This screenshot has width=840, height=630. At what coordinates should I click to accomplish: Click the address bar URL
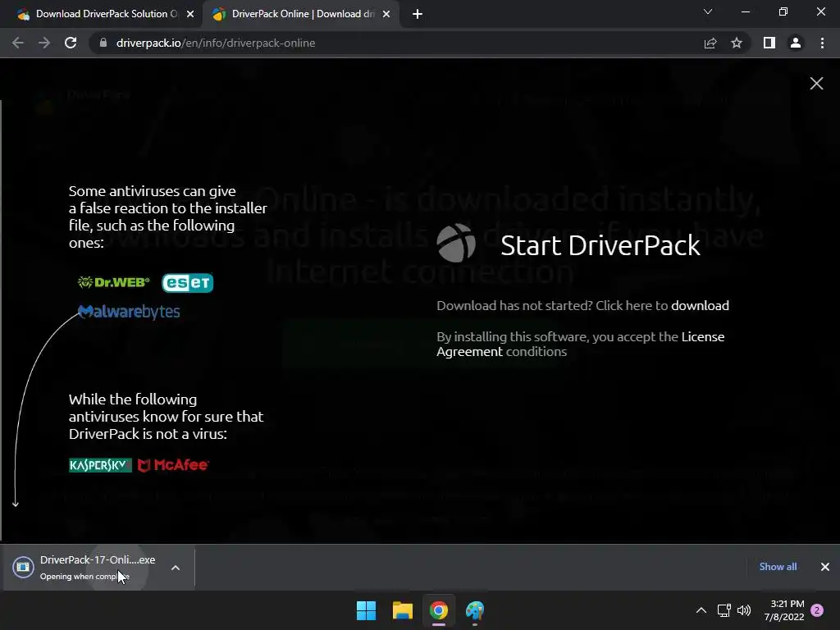pyautogui.click(x=216, y=43)
